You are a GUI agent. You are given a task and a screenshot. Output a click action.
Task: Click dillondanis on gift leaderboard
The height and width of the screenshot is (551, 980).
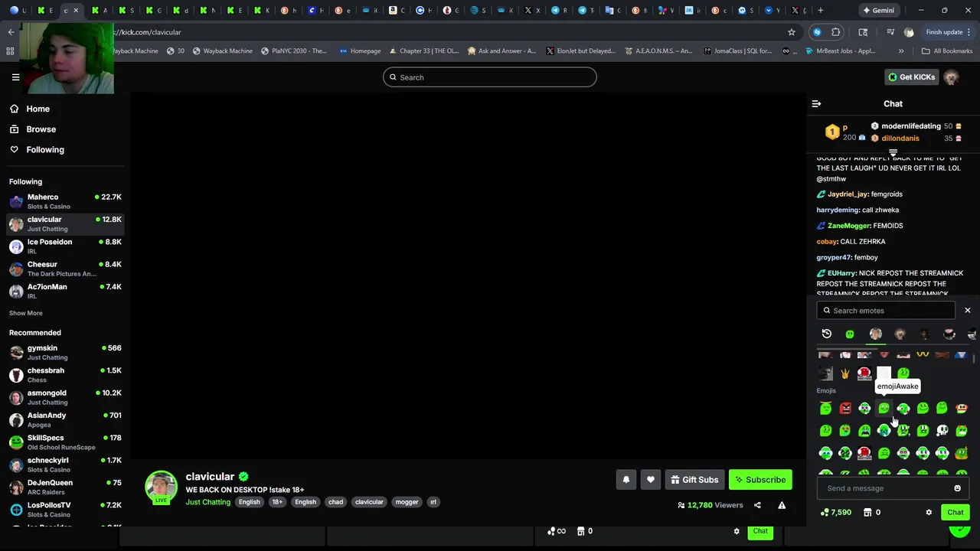900,139
